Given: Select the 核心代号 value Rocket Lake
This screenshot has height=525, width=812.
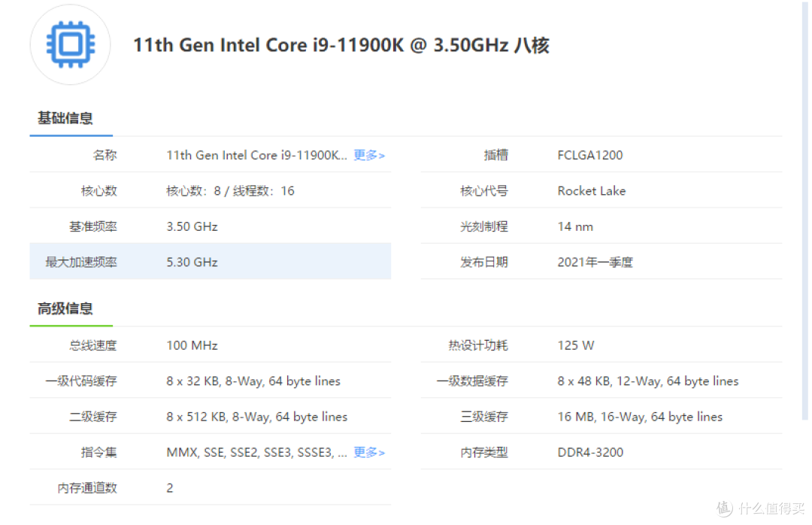Looking at the screenshot, I should [591, 190].
